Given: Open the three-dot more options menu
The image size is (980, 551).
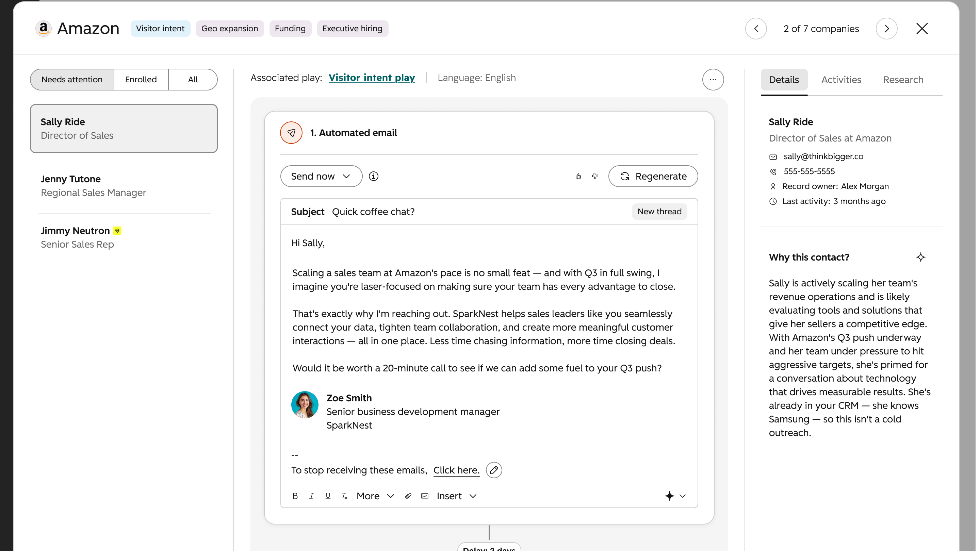Looking at the screenshot, I should (x=713, y=80).
